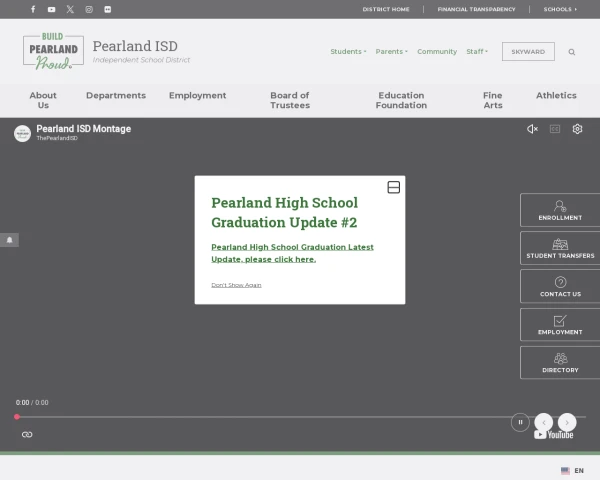
Task: Click the Build Pearland Proud logo
Action: (54, 51)
